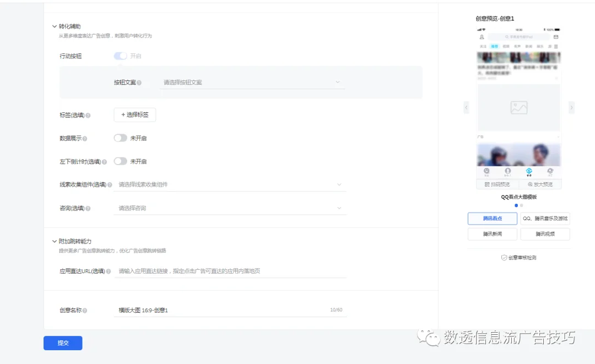Image resolution: width=595 pixels, height=364 pixels.
Task: Collapse the 附加跳转能力 section
Action: 54,241
